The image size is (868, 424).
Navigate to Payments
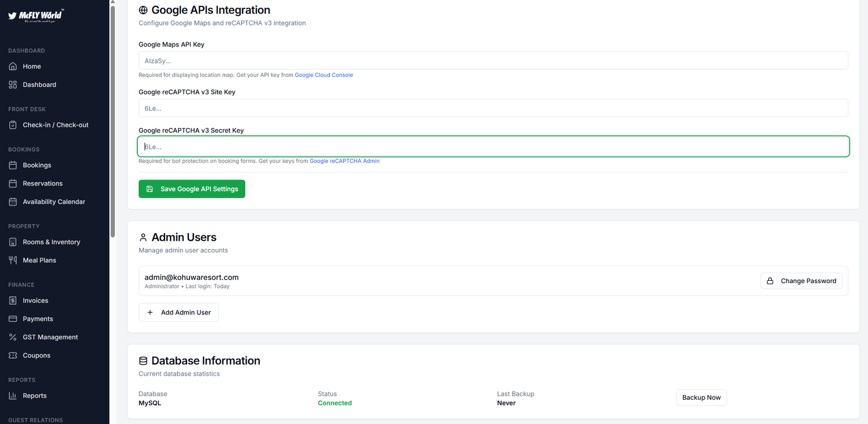(x=37, y=319)
